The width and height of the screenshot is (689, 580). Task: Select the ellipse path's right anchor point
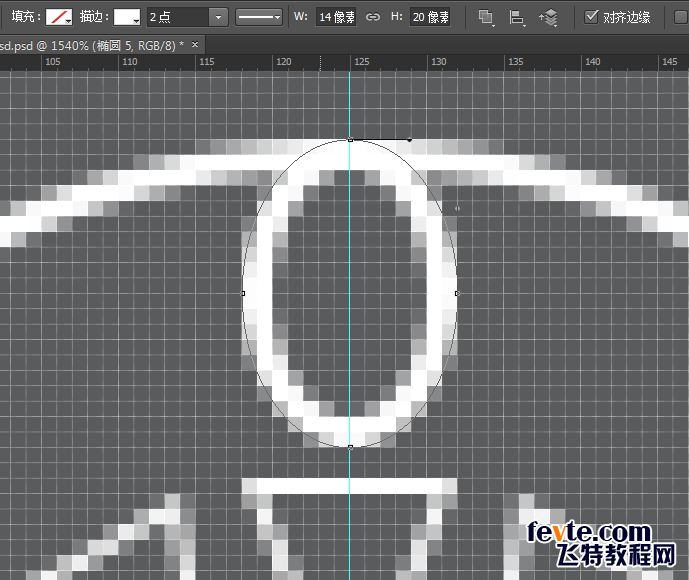(457, 293)
